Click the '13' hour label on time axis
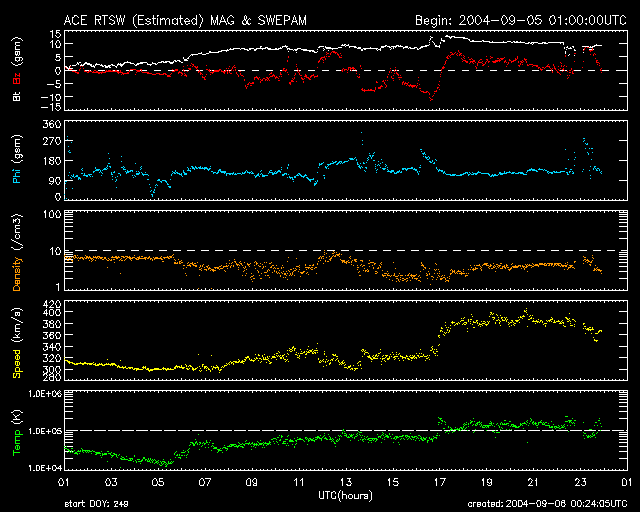 [x=346, y=482]
